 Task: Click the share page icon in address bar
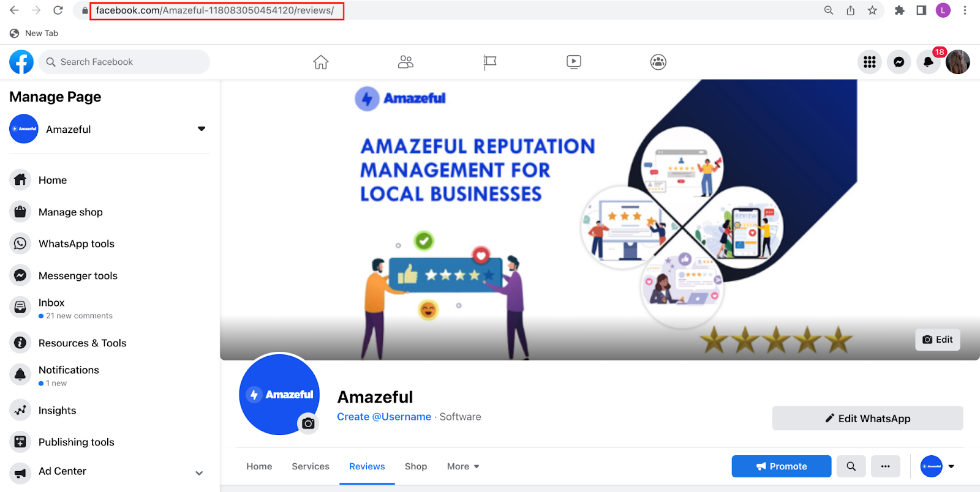(851, 10)
